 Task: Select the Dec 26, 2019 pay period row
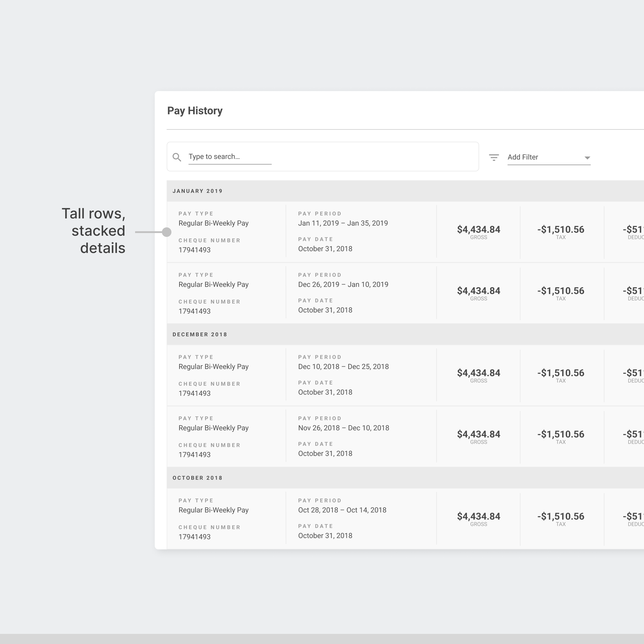tap(343, 285)
